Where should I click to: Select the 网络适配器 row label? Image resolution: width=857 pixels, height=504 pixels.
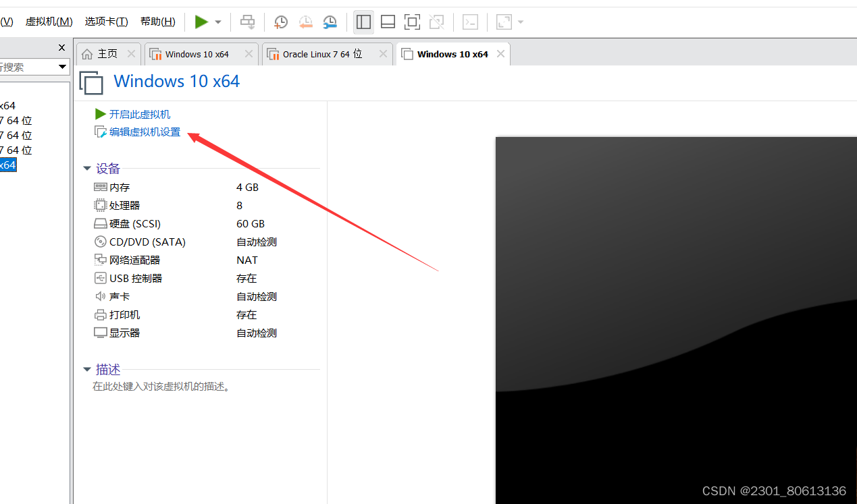point(135,260)
